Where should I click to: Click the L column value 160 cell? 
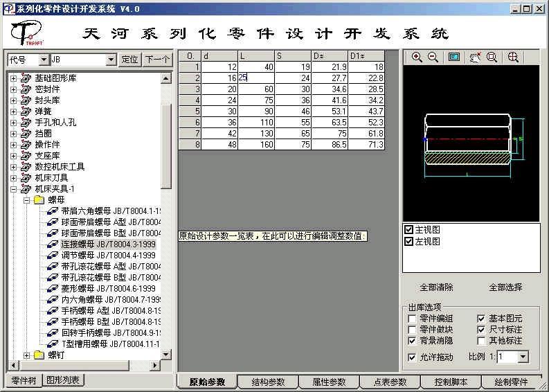(256, 144)
